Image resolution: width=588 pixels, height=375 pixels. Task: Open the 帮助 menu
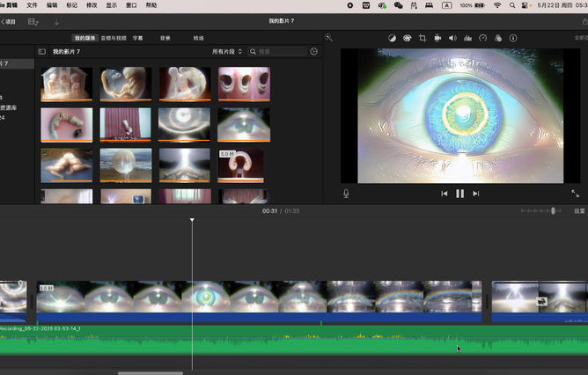coord(151,5)
